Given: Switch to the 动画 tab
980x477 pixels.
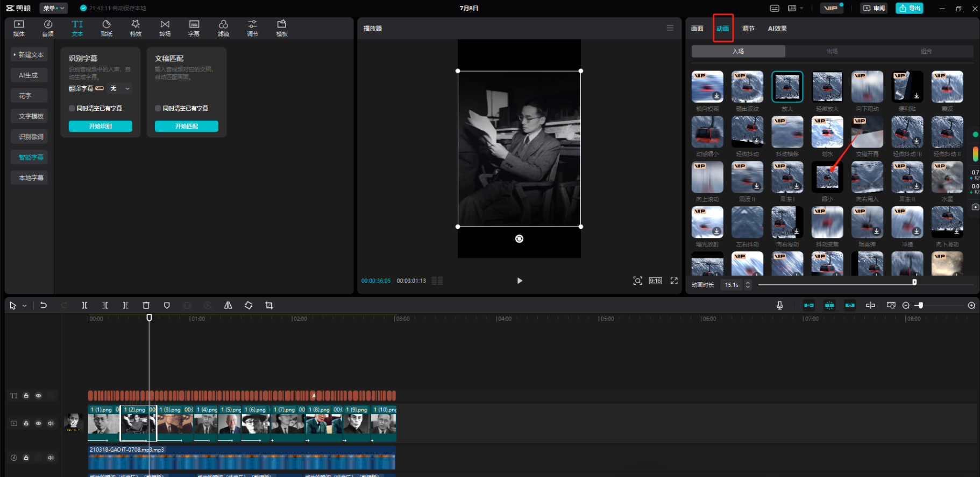Looking at the screenshot, I should coord(723,29).
